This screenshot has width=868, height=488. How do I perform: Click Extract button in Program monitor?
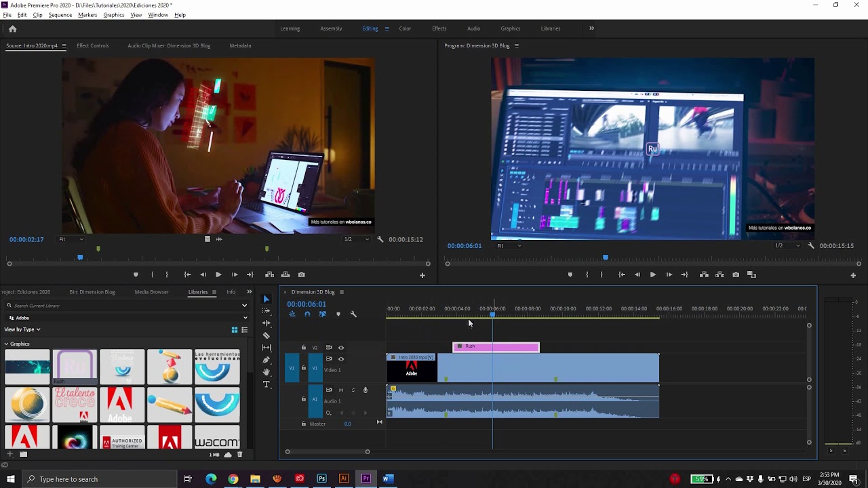(x=719, y=274)
